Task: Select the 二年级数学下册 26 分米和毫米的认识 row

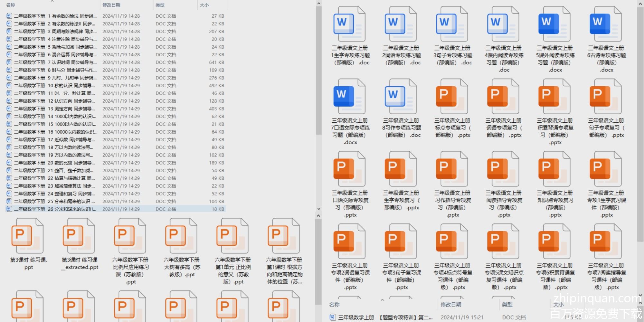Action: coord(55,209)
